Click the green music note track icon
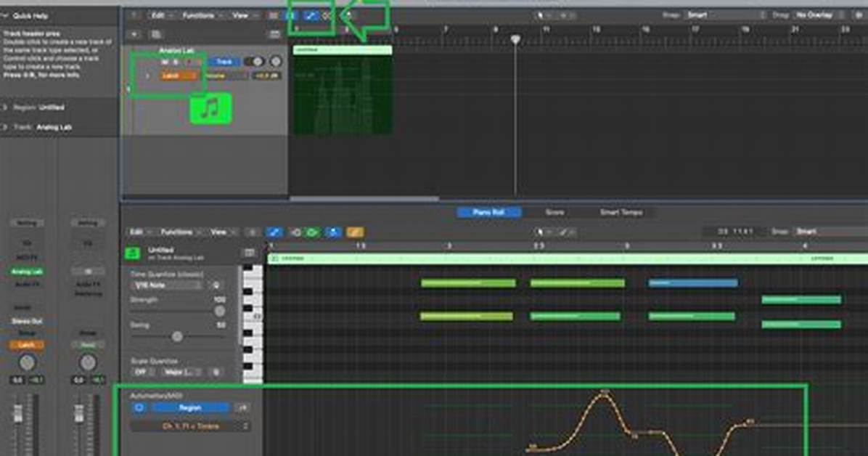This screenshot has width=868, height=456. [210, 108]
